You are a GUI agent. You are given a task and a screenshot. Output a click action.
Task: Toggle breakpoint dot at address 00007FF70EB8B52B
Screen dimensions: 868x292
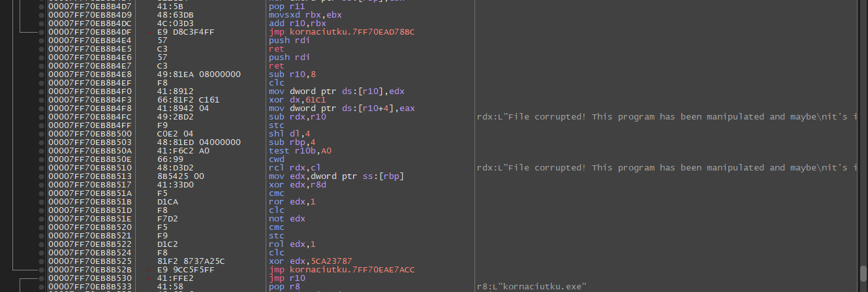42,269
